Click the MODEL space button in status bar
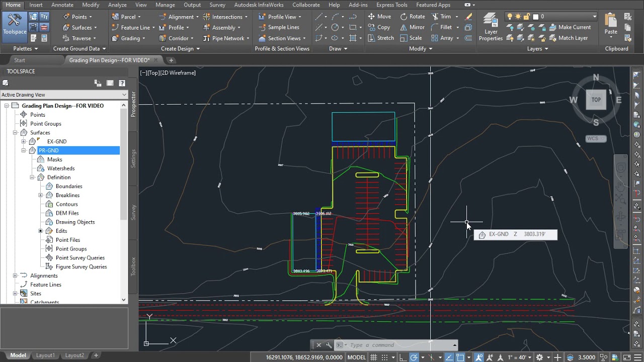Screen dimensions: 644x362 click(x=357, y=357)
